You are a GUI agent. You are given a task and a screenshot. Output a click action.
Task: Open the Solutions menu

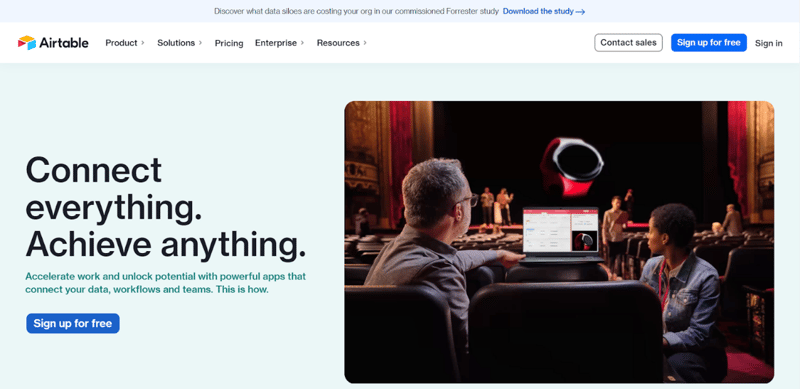click(176, 43)
